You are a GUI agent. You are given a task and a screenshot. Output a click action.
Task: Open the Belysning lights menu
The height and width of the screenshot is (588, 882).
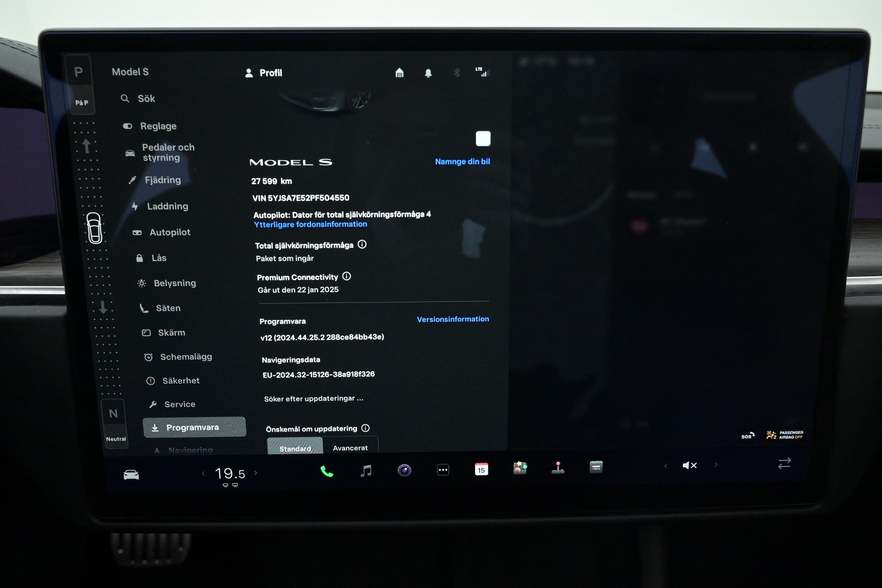pos(167,283)
